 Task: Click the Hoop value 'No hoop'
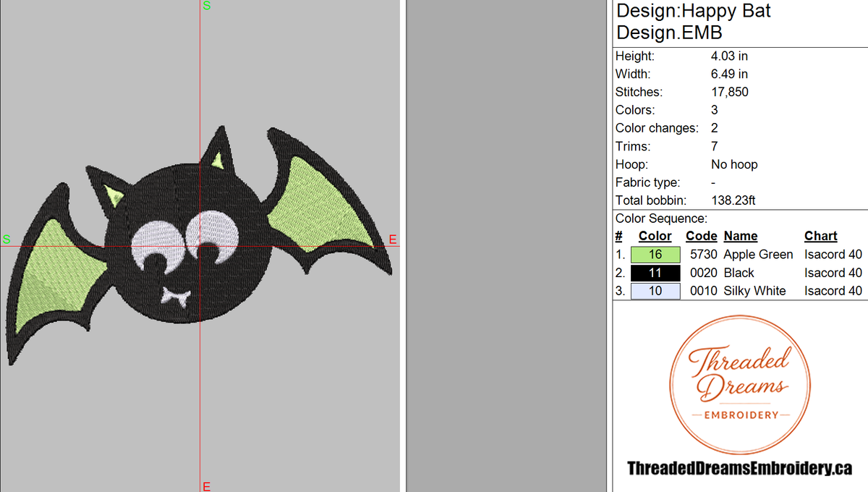tap(734, 164)
